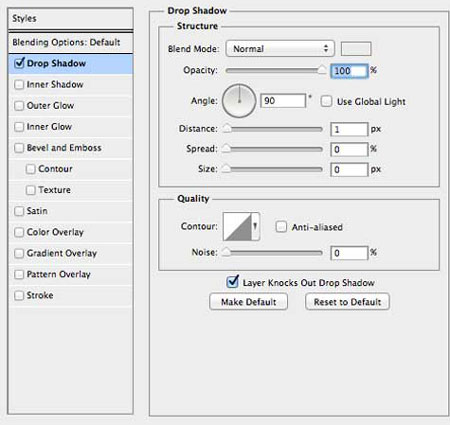The height and width of the screenshot is (425, 450).
Task: Enable the Anti-aliased checkbox
Action: point(281,227)
